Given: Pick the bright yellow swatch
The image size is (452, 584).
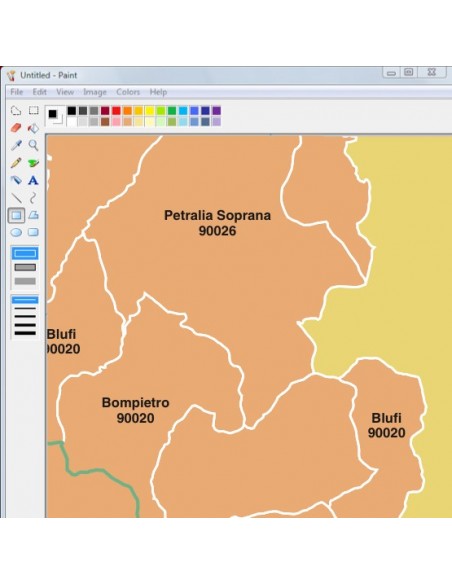Looking at the screenshot, I should click(150, 111).
